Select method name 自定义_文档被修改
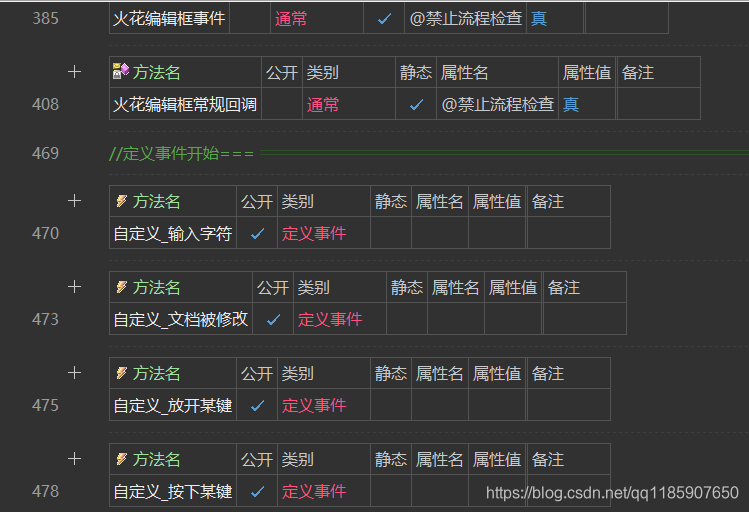The height and width of the screenshot is (512, 749). 181,320
